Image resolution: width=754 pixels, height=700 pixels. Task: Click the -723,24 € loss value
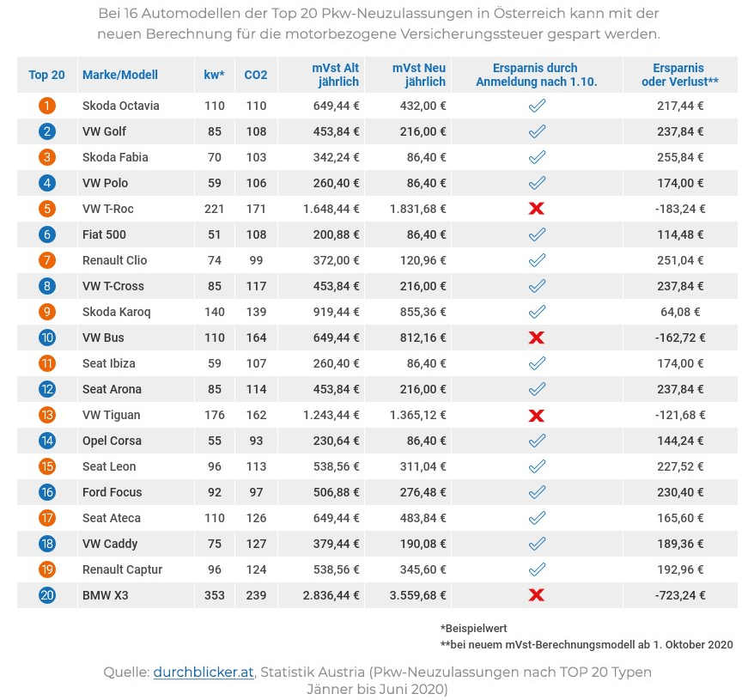click(679, 595)
